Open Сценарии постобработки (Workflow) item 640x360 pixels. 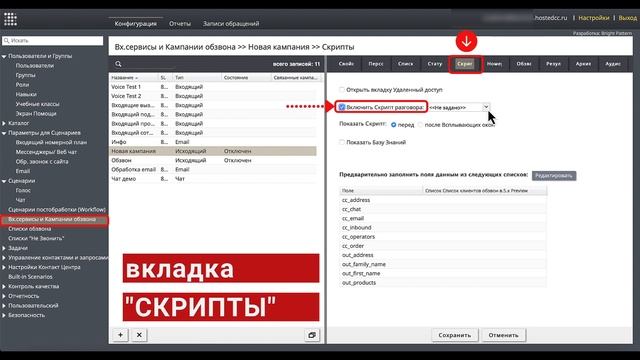[57, 209]
